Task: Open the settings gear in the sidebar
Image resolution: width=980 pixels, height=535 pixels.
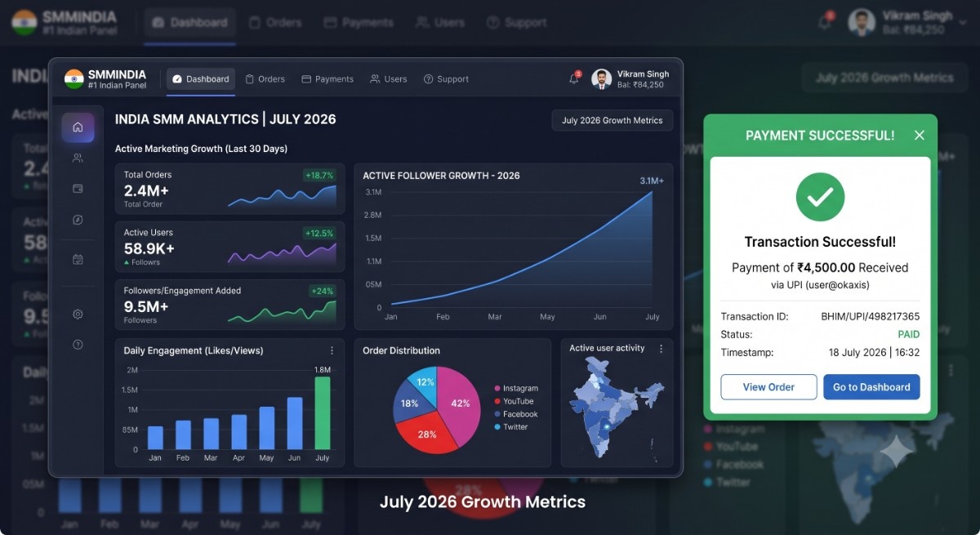Action: coord(78,314)
